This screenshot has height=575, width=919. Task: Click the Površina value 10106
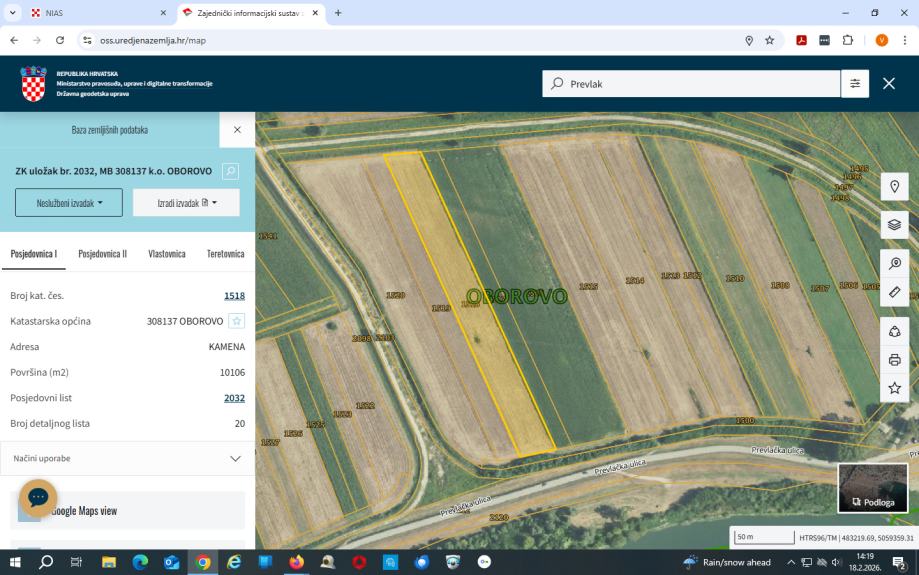coord(233,373)
